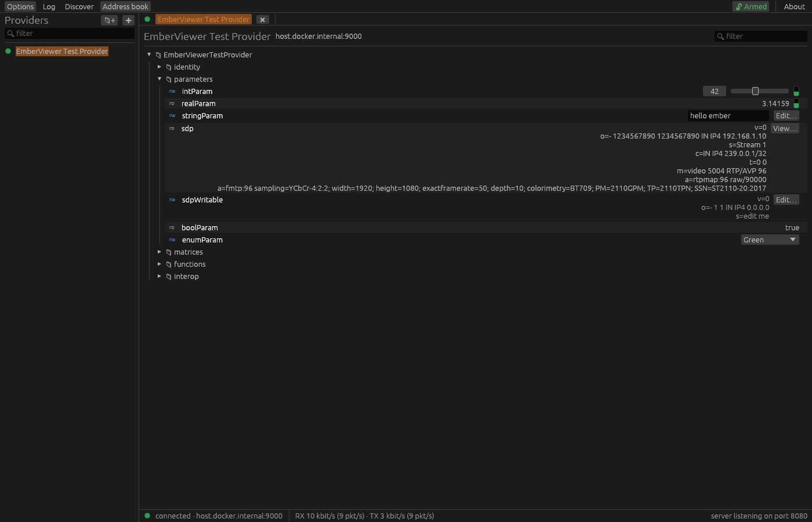Click Edit… button for stringParam
This screenshot has width=812, height=522.
click(x=786, y=116)
